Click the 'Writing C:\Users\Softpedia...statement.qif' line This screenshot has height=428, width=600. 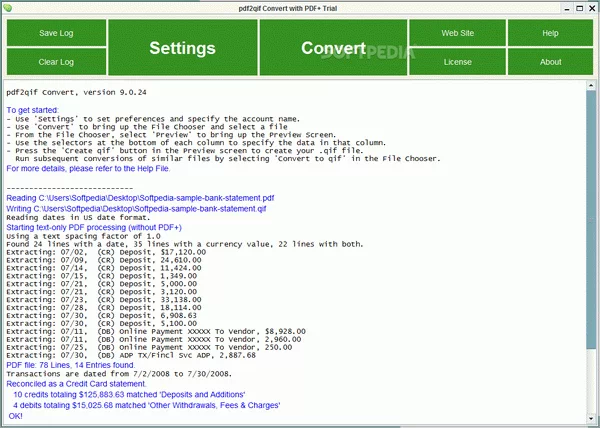coord(136,209)
